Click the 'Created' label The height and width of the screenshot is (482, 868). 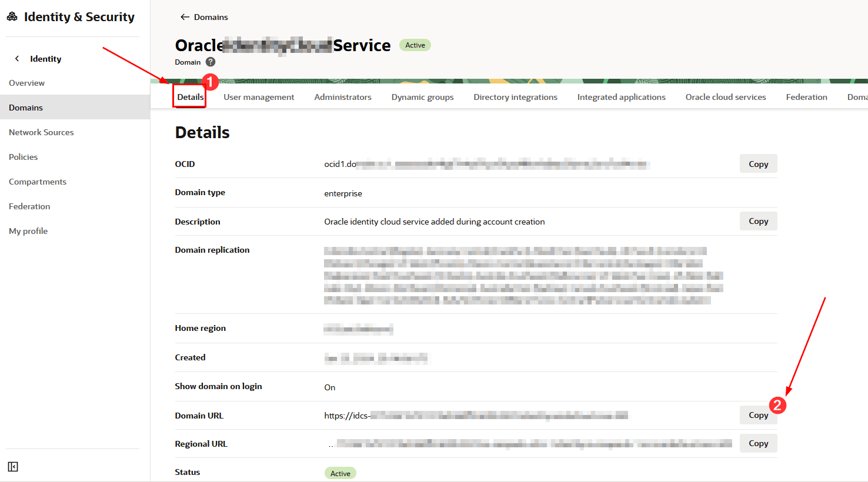(190, 357)
